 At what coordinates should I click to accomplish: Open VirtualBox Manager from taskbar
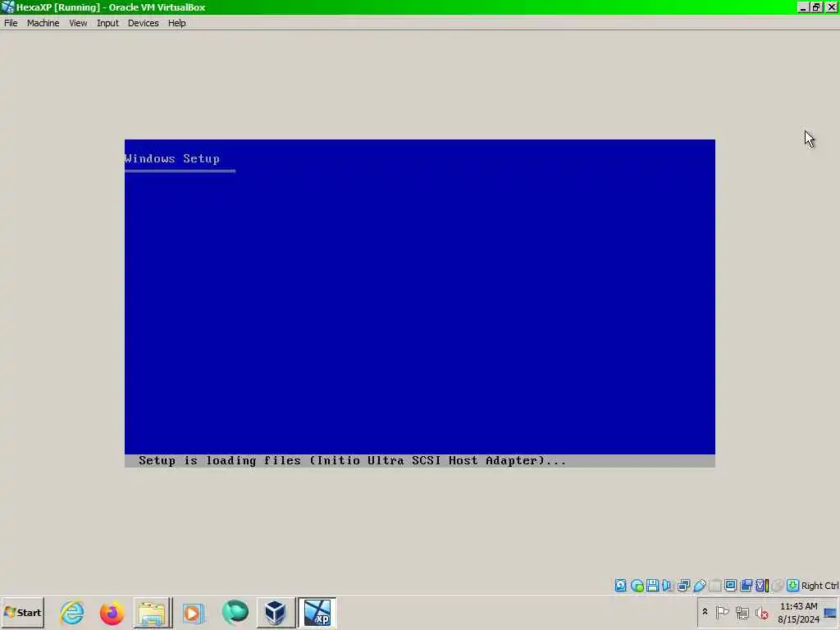pyautogui.click(x=276, y=613)
